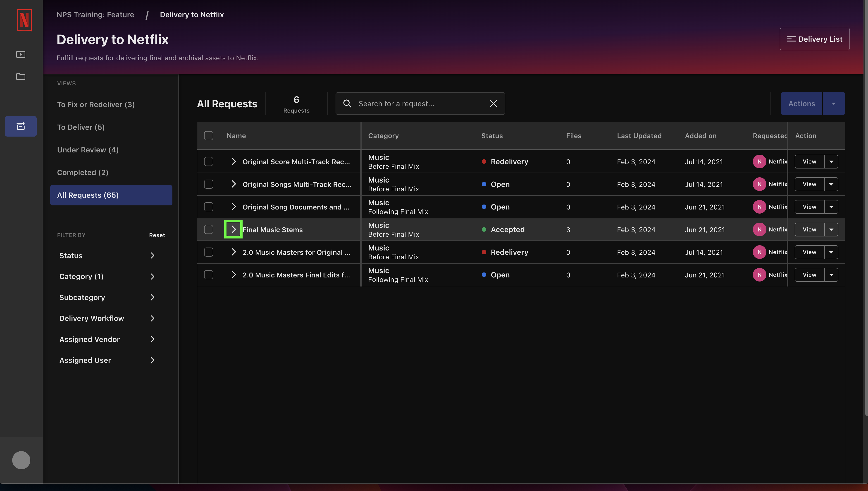Check the Original Songs Multi-Track row checkbox
Screen dimensions: 868x491
[209, 184]
